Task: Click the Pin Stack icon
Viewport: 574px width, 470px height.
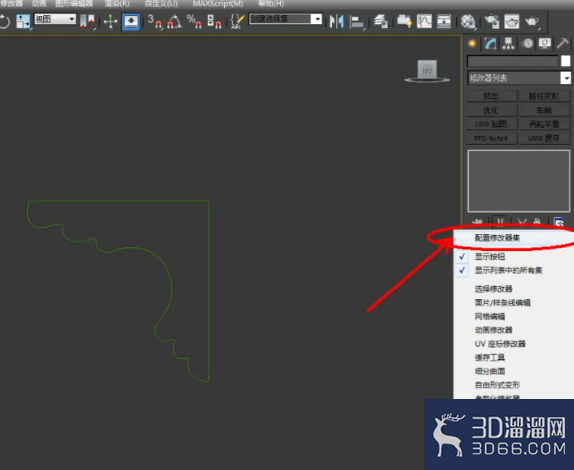Action: click(x=477, y=222)
